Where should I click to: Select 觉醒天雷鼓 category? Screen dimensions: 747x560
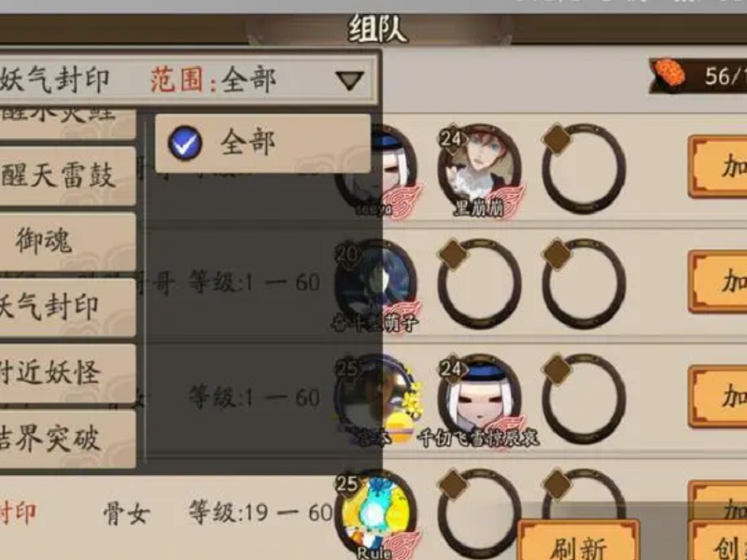point(67,175)
